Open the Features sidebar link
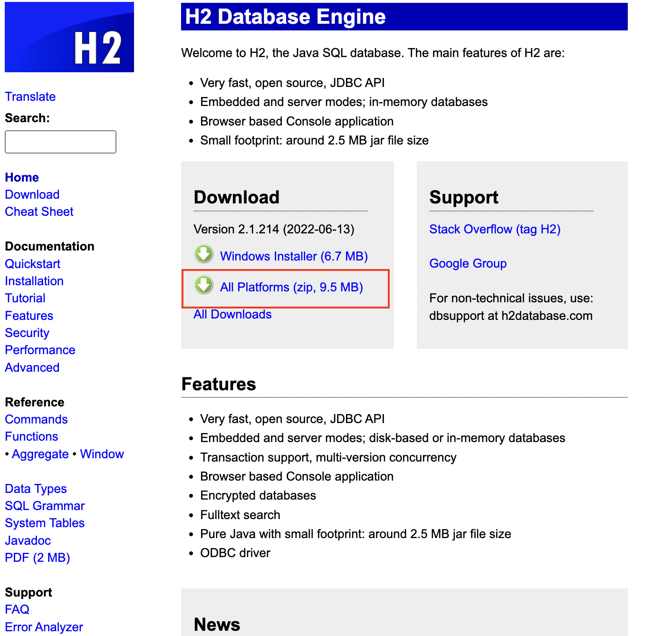 pos(29,316)
